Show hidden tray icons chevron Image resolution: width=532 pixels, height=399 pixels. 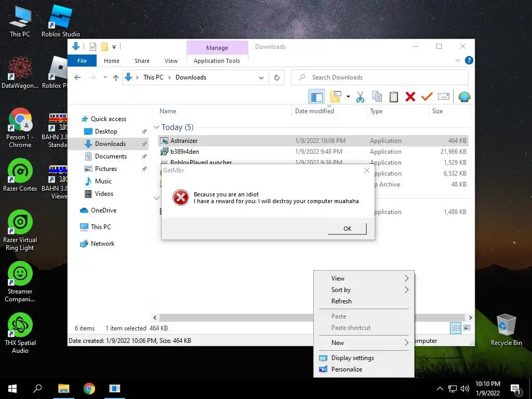click(x=440, y=389)
